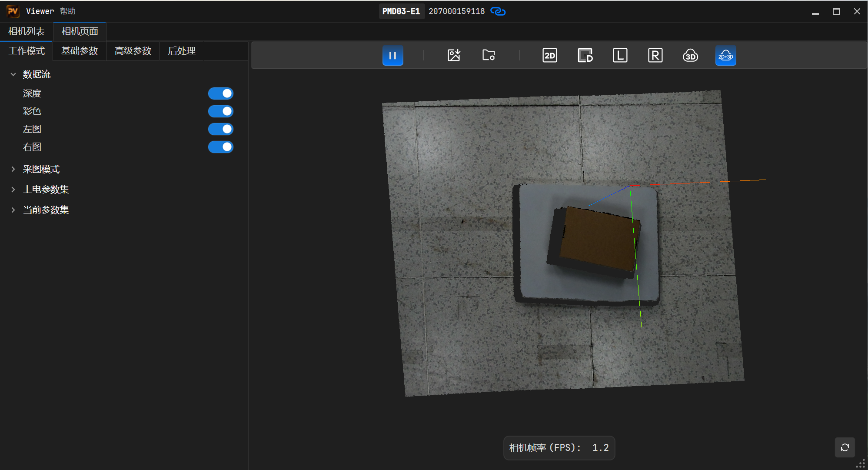The height and width of the screenshot is (470, 868).
Task: Click the 右图 stream label
Action: tap(32, 147)
